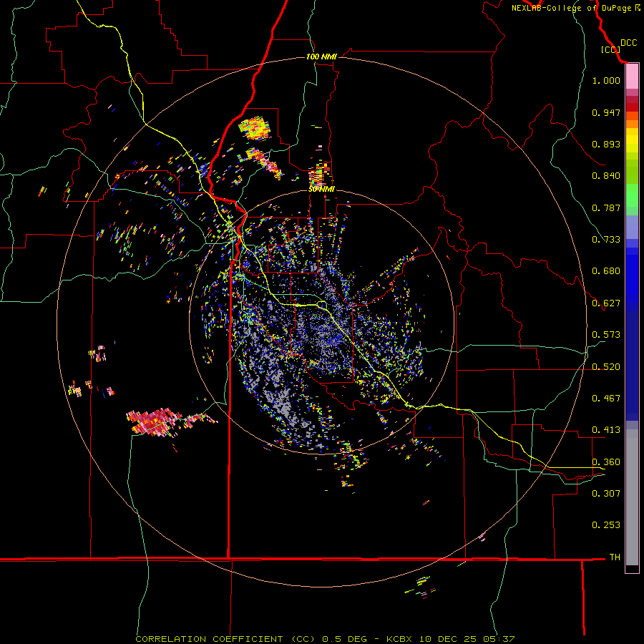Select the 0.467 scale value
The height and width of the screenshot is (644, 644).
(606, 399)
